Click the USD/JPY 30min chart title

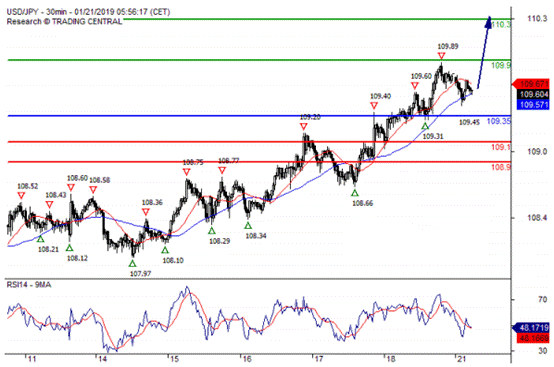point(88,12)
